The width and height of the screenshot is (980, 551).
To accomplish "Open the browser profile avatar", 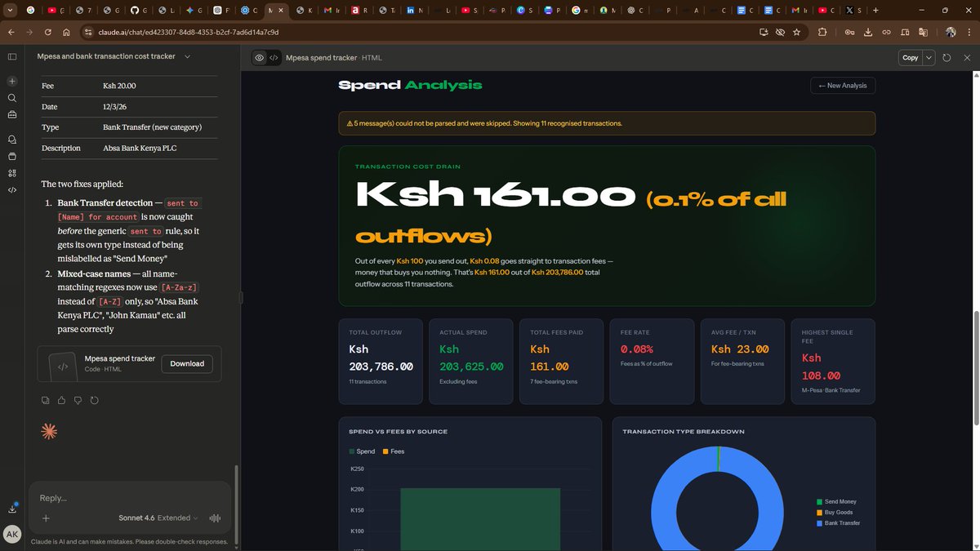I will (x=951, y=32).
